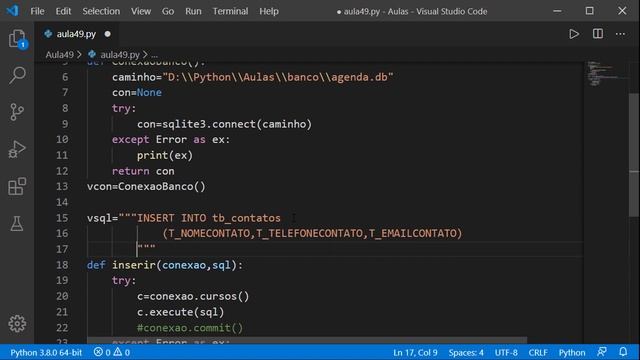Open the Run menu

click(193, 11)
